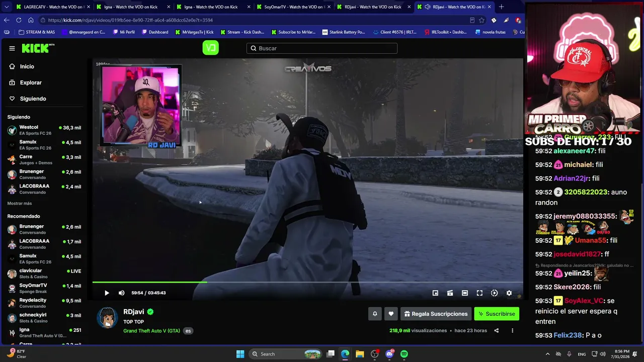Toggle the notification bell for RDjavi
644x362 pixels.
(x=375, y=314)
